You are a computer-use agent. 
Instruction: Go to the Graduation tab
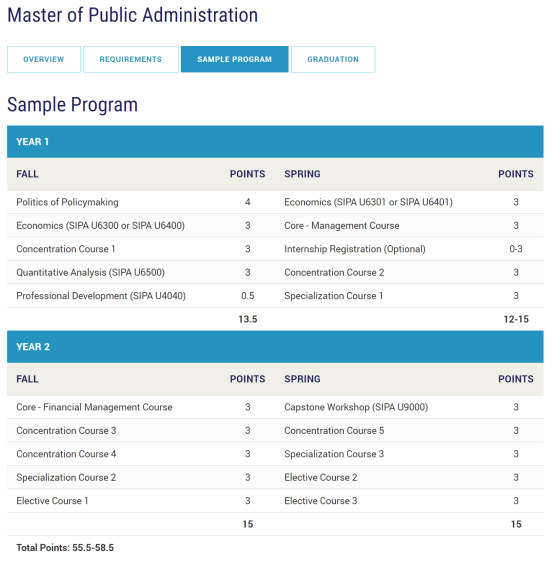click(x=333, y=59)
